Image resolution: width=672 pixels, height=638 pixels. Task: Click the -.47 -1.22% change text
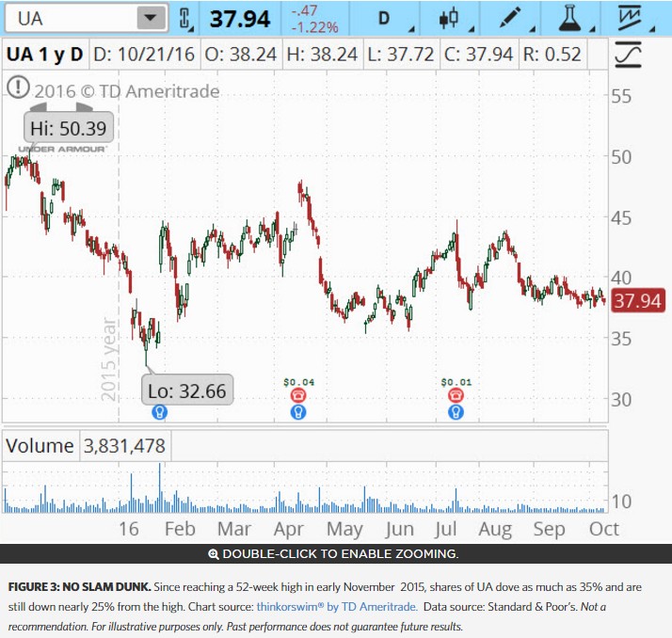click(x=314, y=19)
